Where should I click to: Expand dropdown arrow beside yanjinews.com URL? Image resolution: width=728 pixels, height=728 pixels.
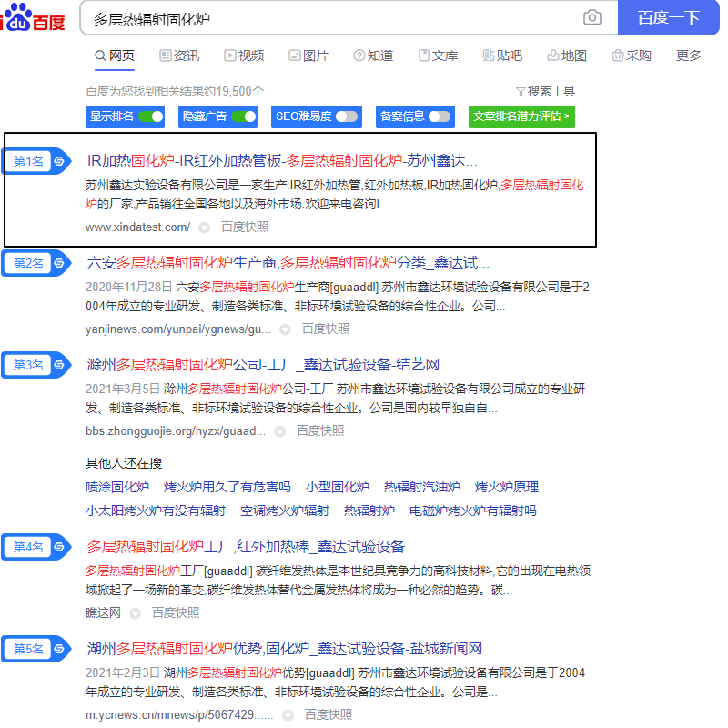285,329
